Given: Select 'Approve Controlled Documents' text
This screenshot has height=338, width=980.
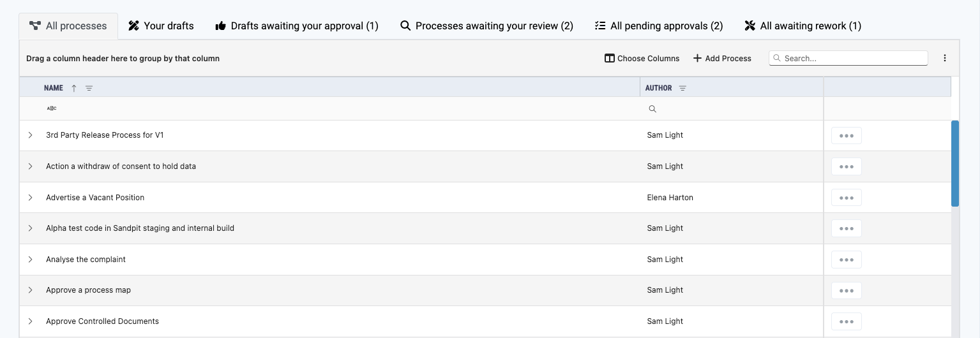Looking at the screenshot, I should 102,321.
